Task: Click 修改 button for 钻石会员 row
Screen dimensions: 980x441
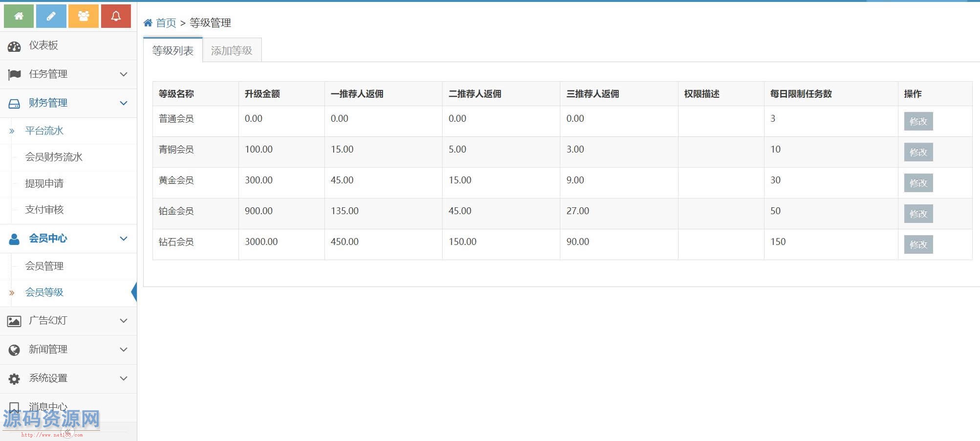Action: click(918, 244)
